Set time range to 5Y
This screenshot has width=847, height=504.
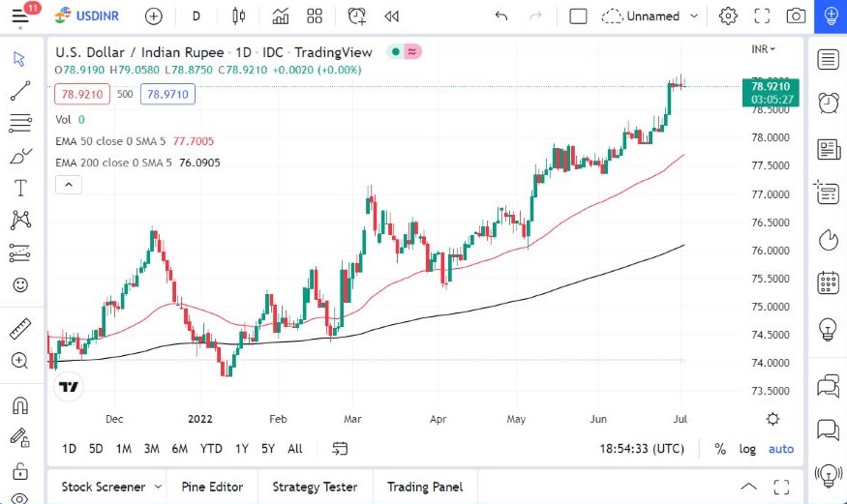[x=268, y=449]
